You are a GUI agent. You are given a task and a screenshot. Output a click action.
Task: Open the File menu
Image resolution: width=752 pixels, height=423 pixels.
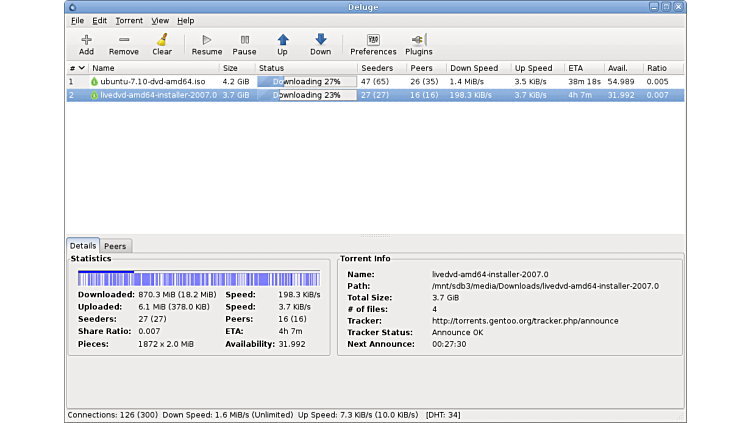pos(77,20)
